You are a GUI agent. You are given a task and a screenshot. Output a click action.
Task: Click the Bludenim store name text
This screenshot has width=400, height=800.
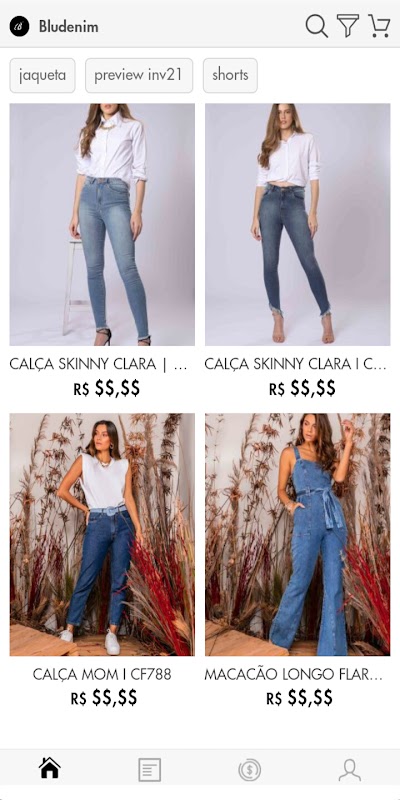68,26
